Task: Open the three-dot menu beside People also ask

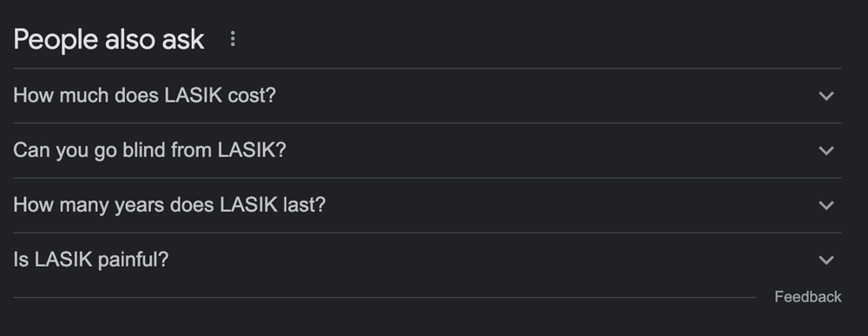Action: click(x=233, y=39)
